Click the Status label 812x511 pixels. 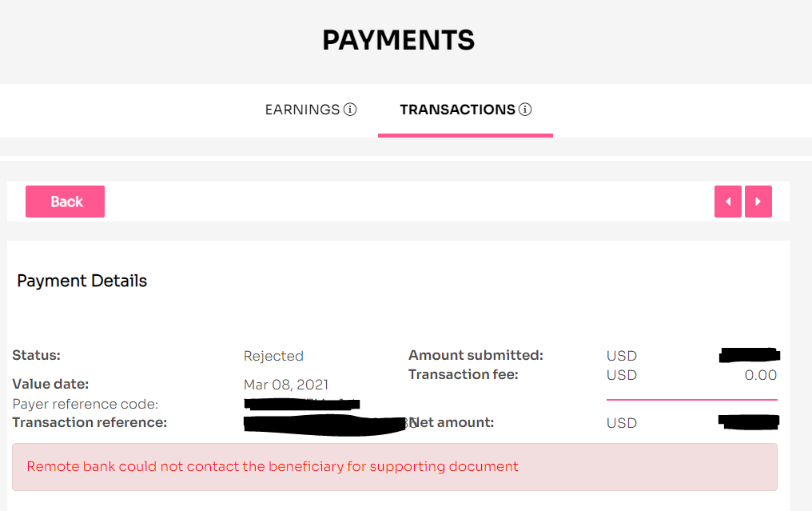[36, 356]
